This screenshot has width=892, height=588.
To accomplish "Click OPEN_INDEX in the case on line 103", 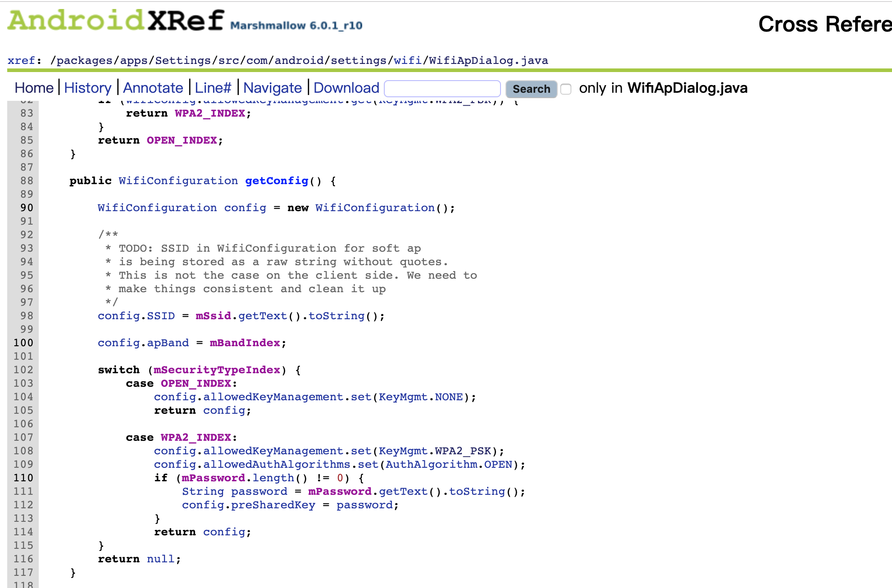I will point(196,383).
